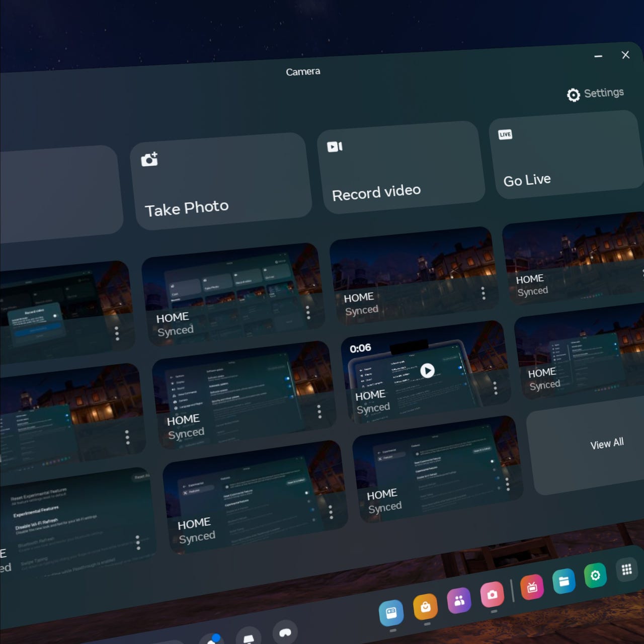Open the red TV app in dock

[x=532, y=588]
